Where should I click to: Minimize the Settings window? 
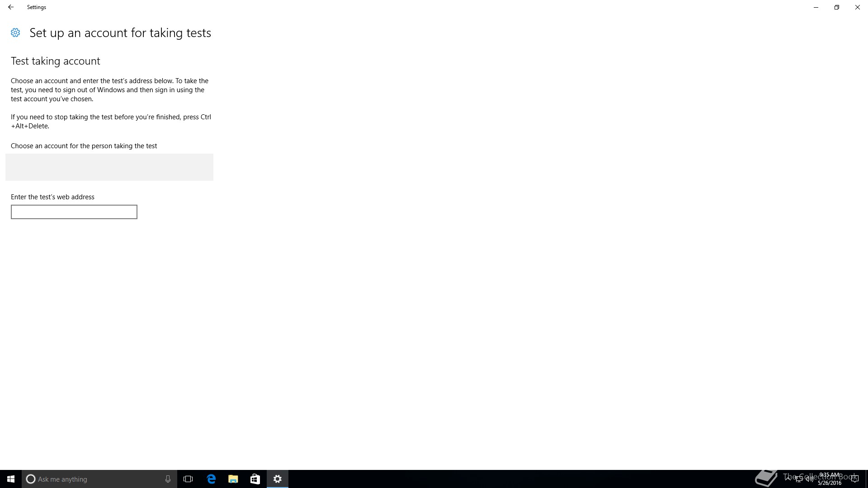click(x=816, y=7)
